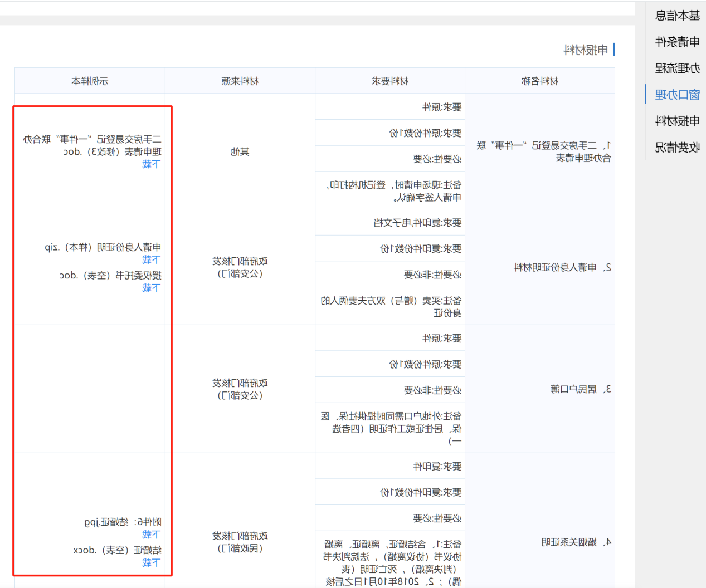Viewport: 706px width, 588px height.
Task: Select material name '二手房交易登记一件事联合办理申请表'
Action: [x=544, y=151]
